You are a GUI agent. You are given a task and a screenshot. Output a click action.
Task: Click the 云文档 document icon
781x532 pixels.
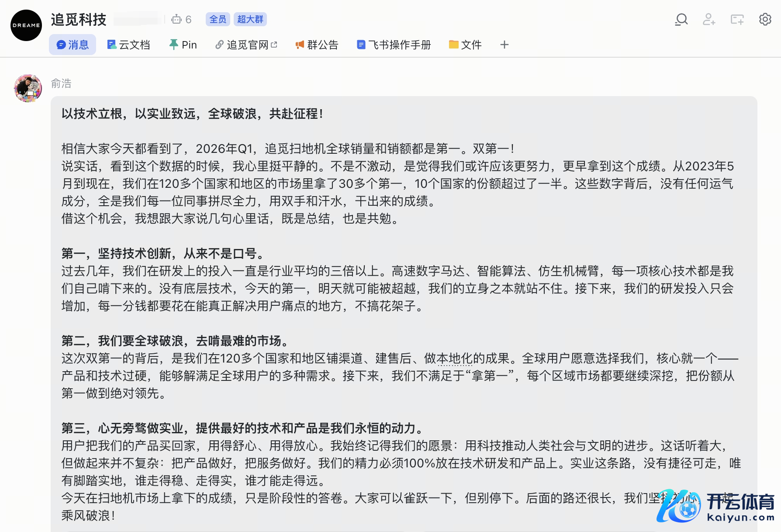[x=112, y=45]
